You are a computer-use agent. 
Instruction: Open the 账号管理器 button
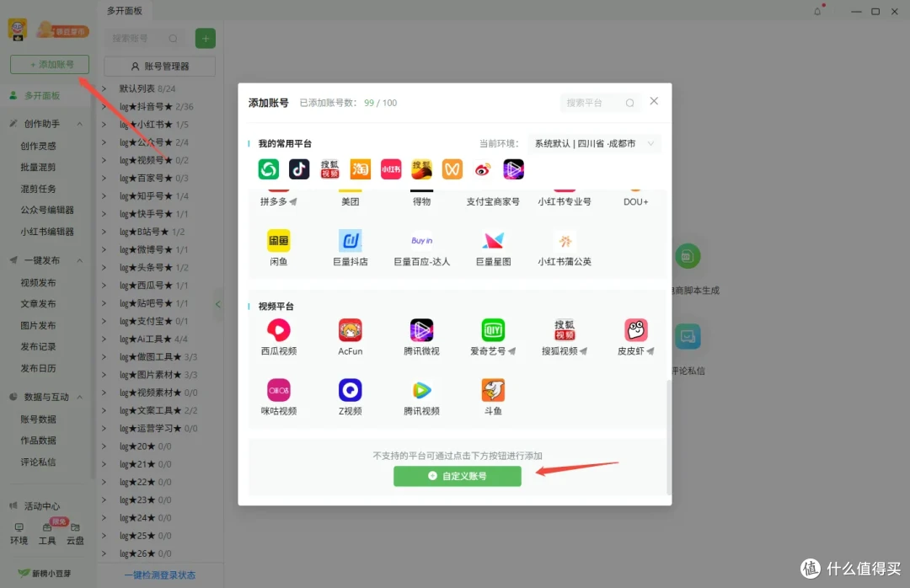159,67
